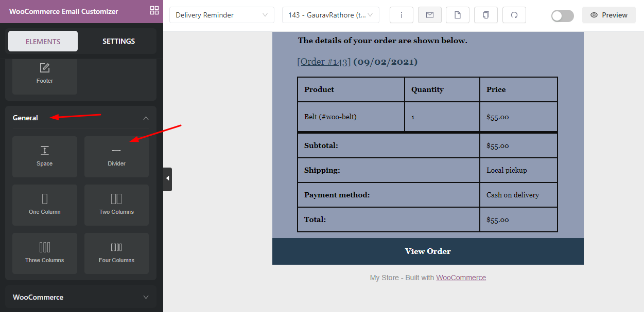Insert a Divider element

[x=117, y=157]
